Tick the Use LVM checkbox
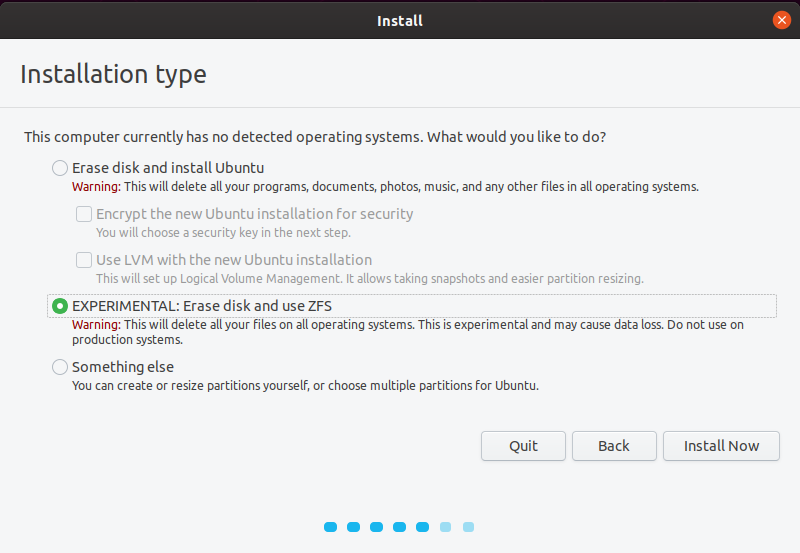The width and height of the screenshot is (800, 553). pos(85,260)
